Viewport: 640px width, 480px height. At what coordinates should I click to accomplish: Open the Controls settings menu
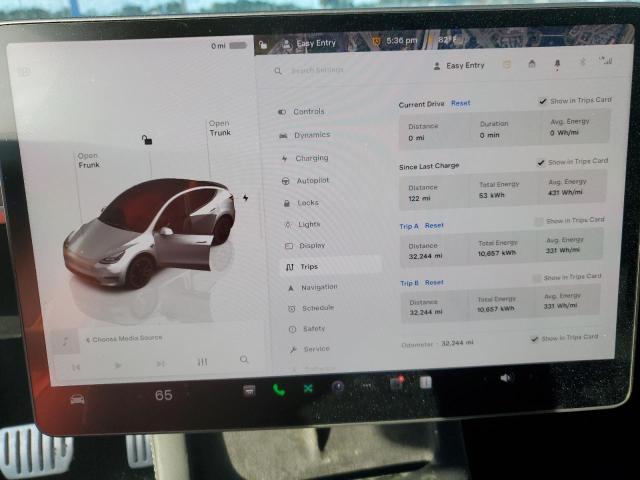click(302, 111)
